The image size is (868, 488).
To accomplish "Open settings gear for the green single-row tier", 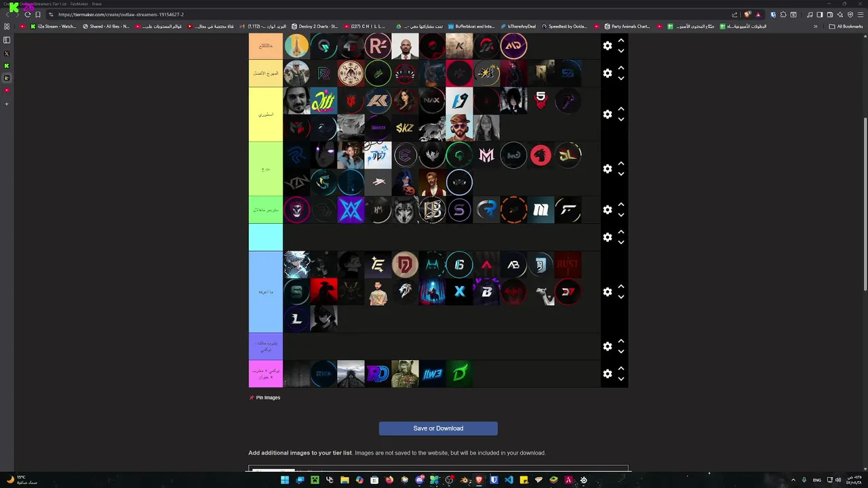I will 608,210.
